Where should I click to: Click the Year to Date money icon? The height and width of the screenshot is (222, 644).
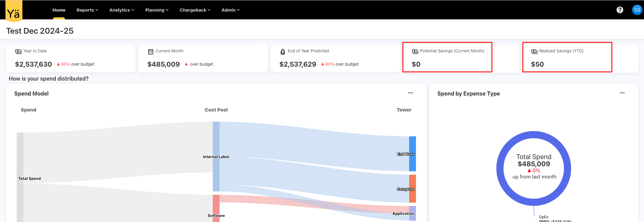pos(18,51)
